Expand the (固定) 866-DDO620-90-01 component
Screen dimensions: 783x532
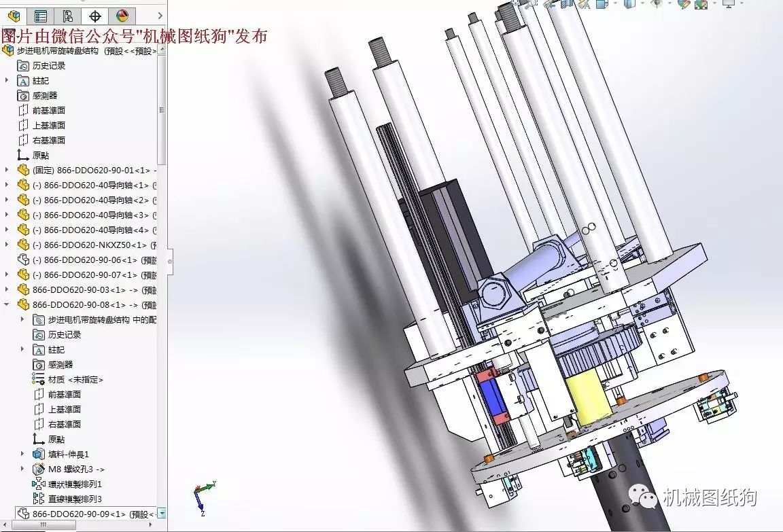(x=7, y=170)
